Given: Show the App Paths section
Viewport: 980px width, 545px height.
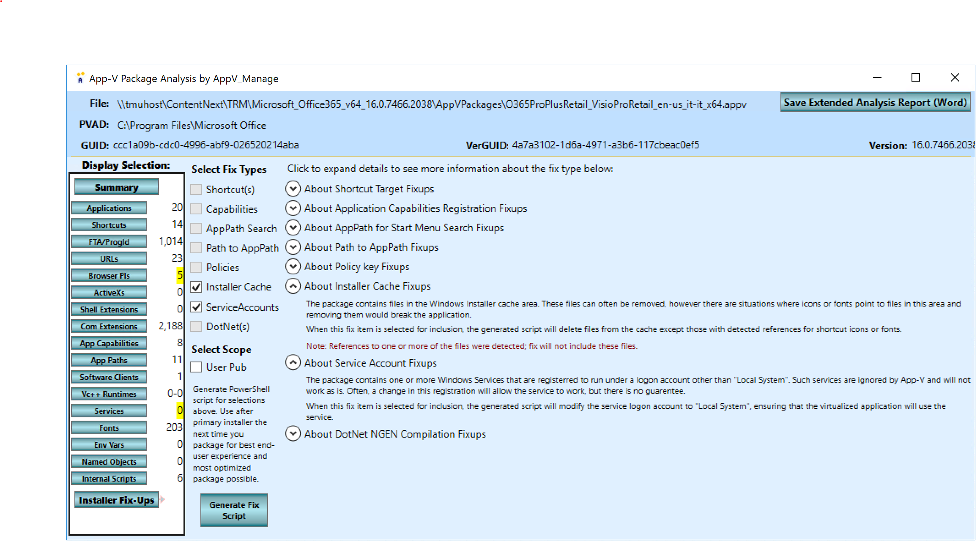Looking at the screenshot, I should pyautogui.click(x=109, y=360).
